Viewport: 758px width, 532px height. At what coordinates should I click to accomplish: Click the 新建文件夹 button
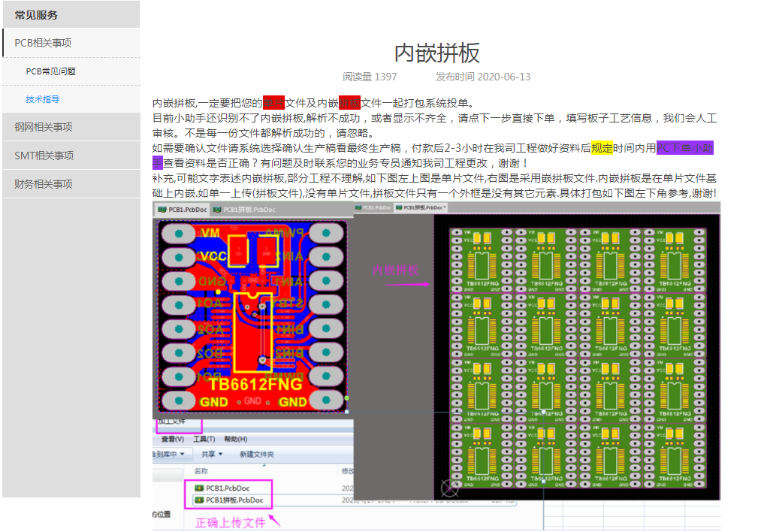[257, 455]
